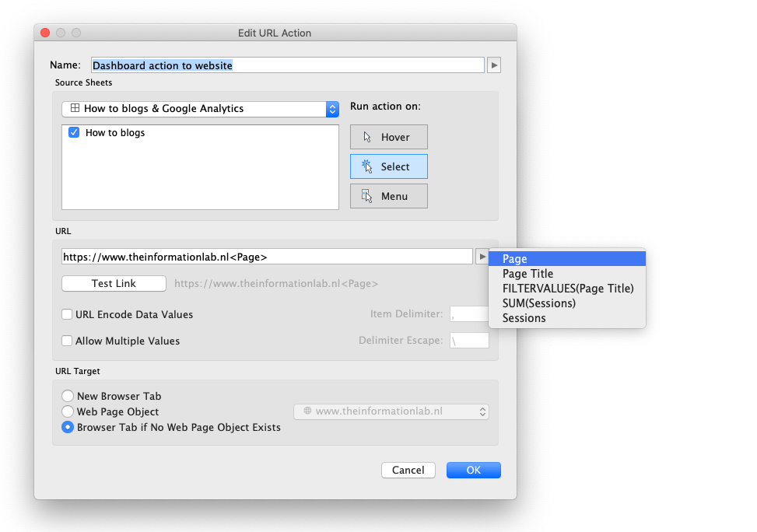Screen dimensions: 757x532
Task: Click the insert-field arrow beside URL box
Action: click(482, 257)
